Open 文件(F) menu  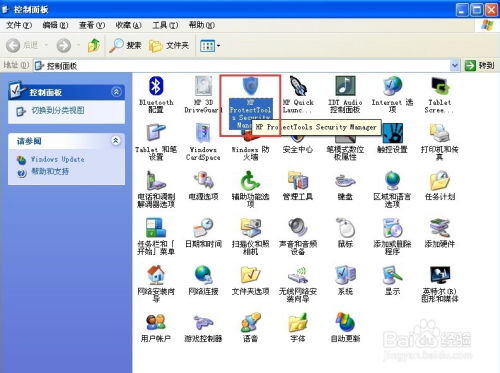[x=19, y=25]
